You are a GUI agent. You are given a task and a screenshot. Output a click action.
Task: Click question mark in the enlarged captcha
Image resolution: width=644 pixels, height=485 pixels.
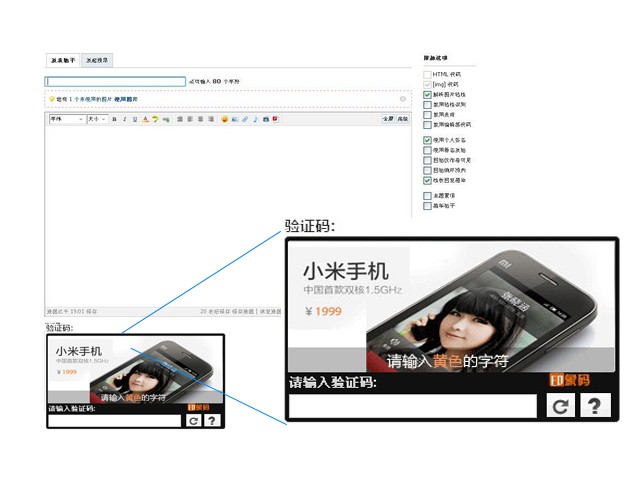click(x=596, y=406)
